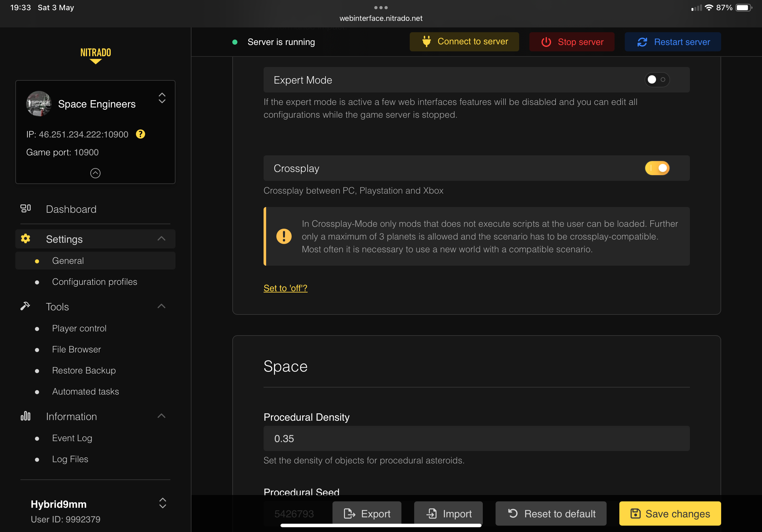Image resolution: width=762 pixels, height=532 pixels.
Task: Click the Export file icon
Action: [349, 514]
